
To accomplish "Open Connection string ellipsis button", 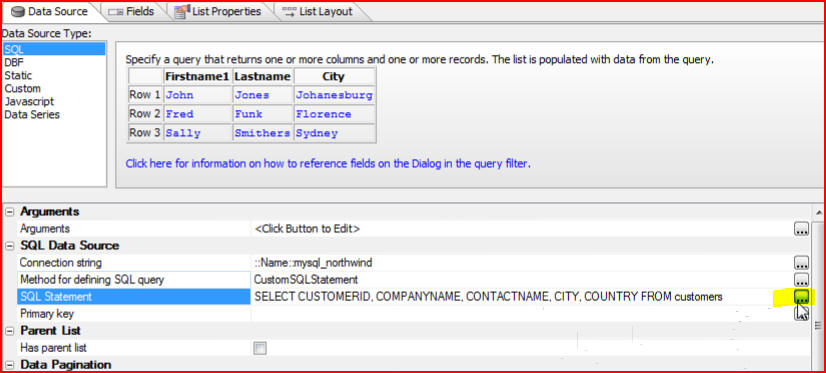I will click(x=801, y=262).
